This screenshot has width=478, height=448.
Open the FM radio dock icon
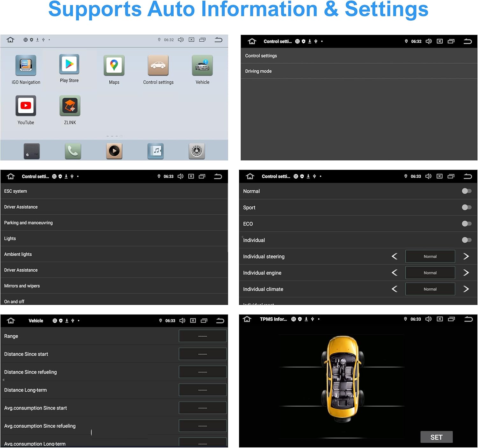(x=32, y=151)
